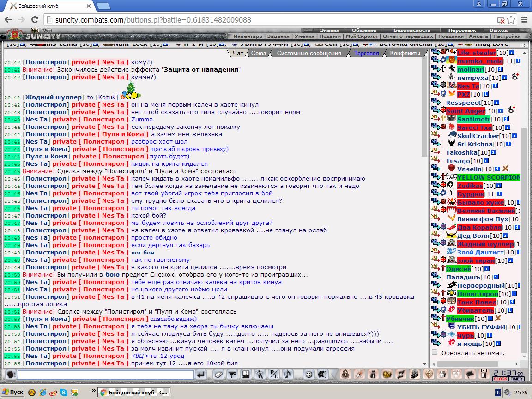Open the Настройки link
The width and height of the screenshot is (532, 399).
tap(507, 36)
